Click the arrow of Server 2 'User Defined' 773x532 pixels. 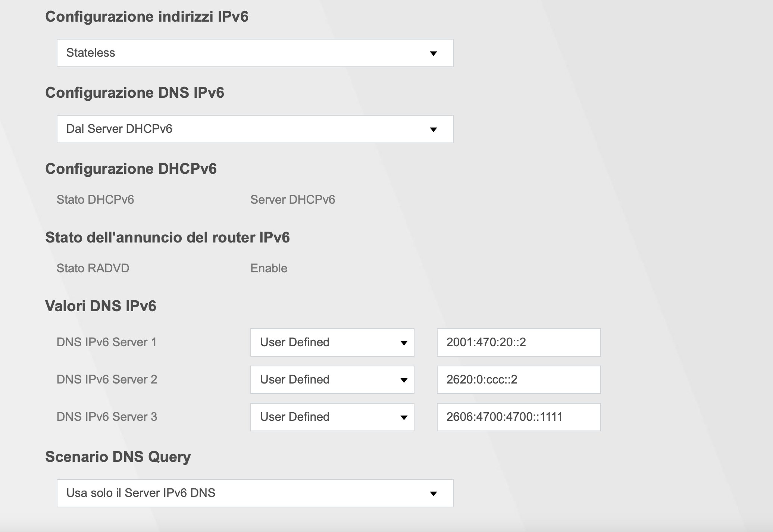(404, 380)
